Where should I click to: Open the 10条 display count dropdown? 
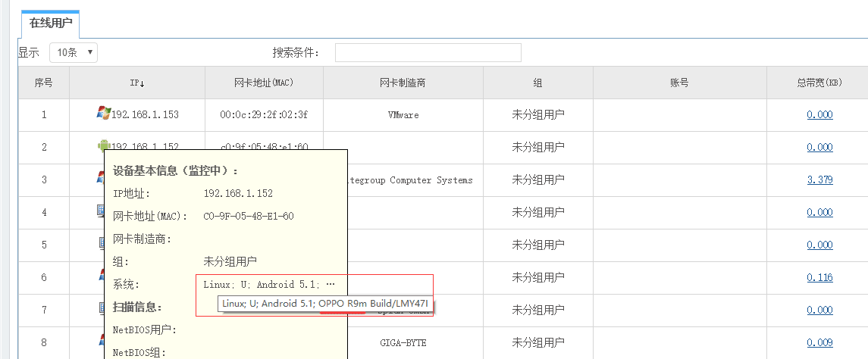74,52
